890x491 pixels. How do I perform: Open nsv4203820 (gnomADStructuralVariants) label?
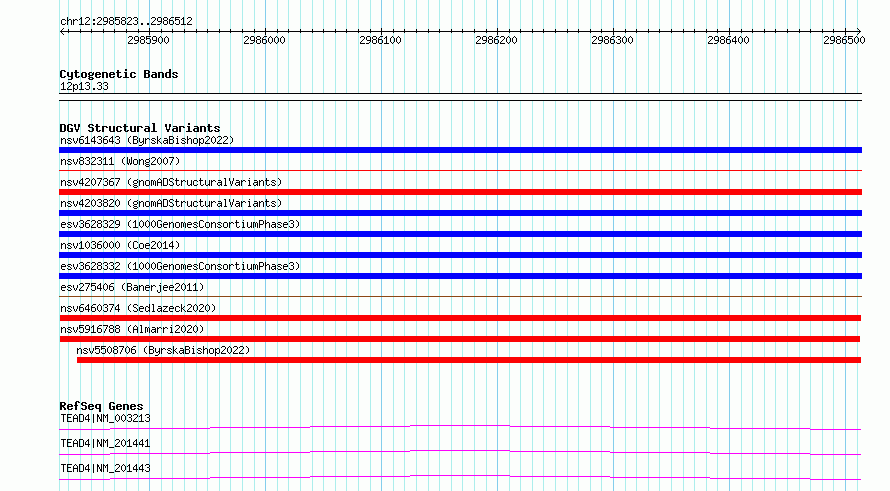click(x=171, y=203)
